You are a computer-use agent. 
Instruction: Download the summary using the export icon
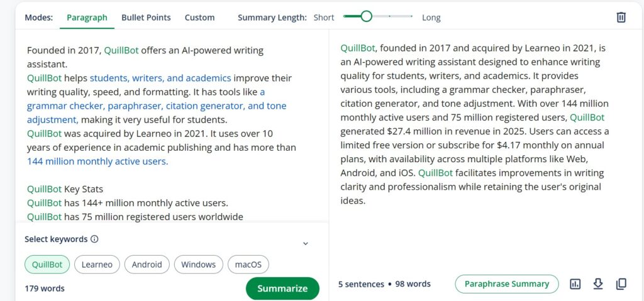(x=598, y=284)
